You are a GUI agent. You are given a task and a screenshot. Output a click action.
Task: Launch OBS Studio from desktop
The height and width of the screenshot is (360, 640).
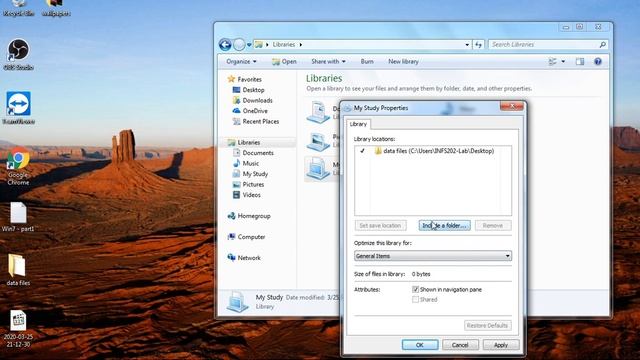click(18, 54)
